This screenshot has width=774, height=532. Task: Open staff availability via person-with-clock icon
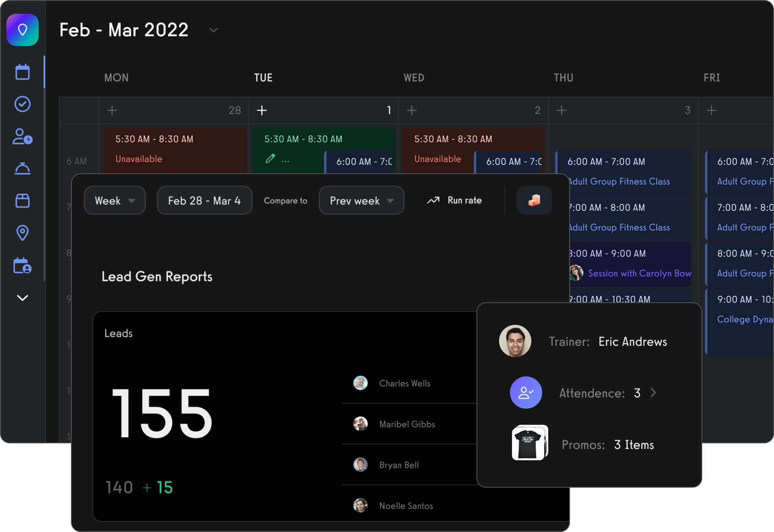pyautogui.click(x=22, y=136)
